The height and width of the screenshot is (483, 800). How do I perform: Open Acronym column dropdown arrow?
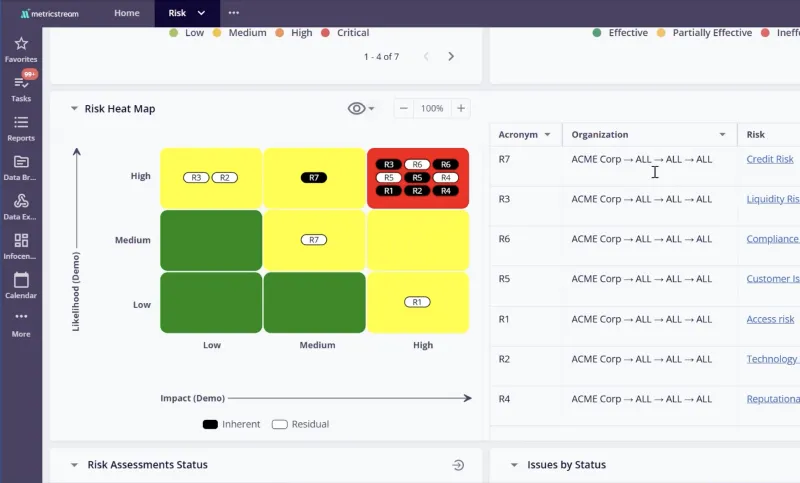coord(547,134)
